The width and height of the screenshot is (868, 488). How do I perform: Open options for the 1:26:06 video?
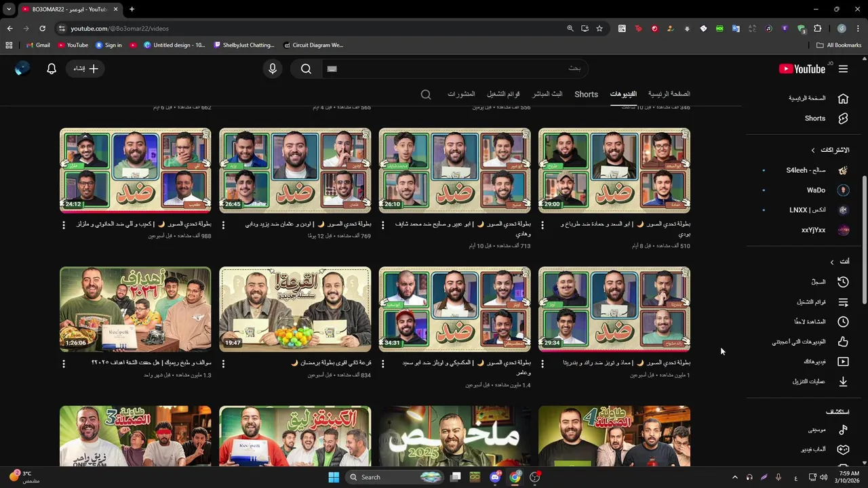64,363
